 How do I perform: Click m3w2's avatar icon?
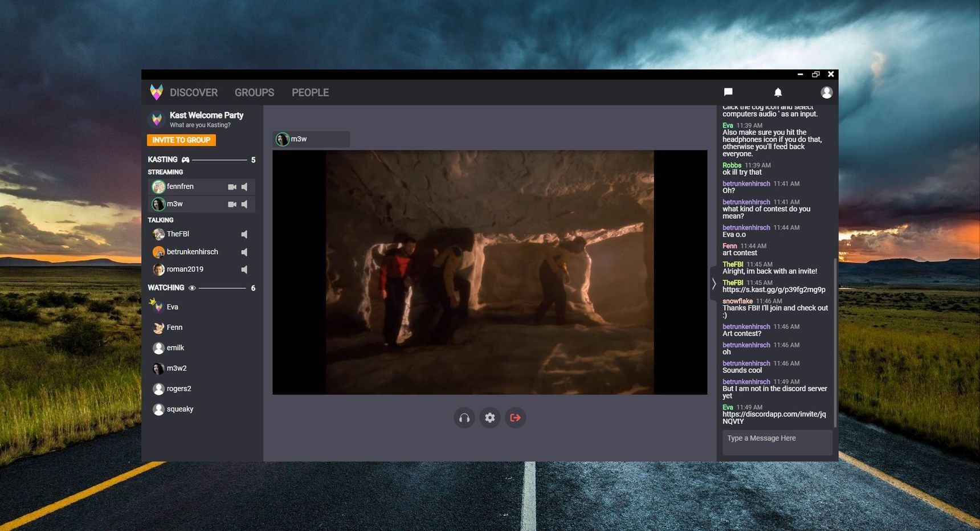point(158,369)
